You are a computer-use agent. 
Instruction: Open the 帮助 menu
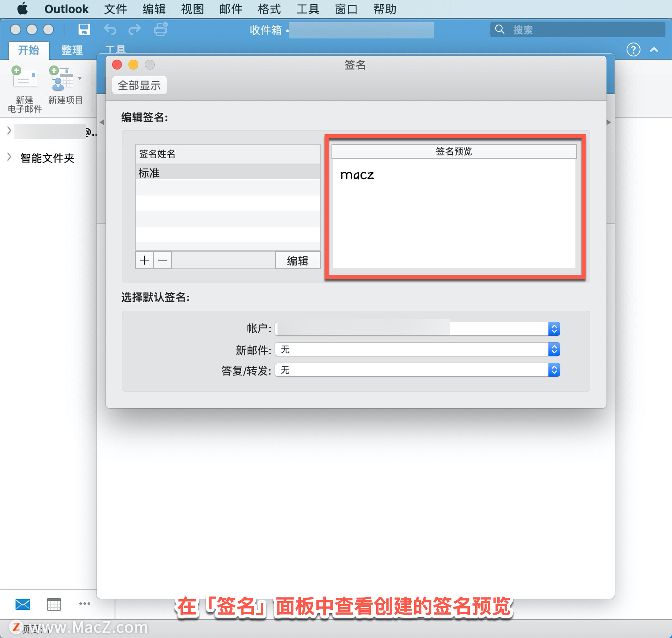[385, 9]
